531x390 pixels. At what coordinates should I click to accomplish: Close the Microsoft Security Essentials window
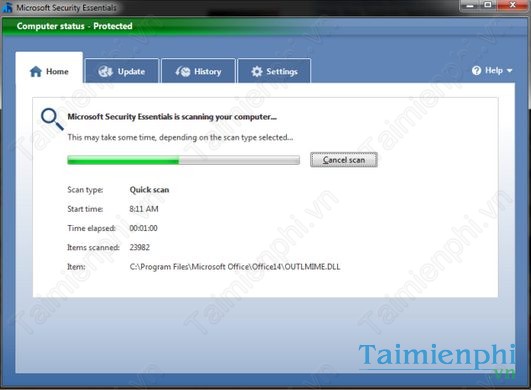coord(512,5)
